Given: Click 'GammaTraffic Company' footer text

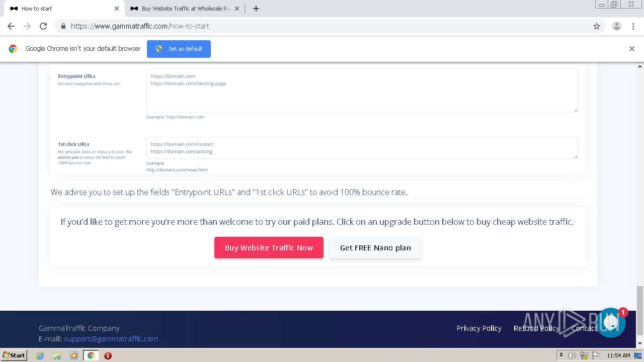Looking at the screenshot, I should pyautogui.click(x=79, y=328).
